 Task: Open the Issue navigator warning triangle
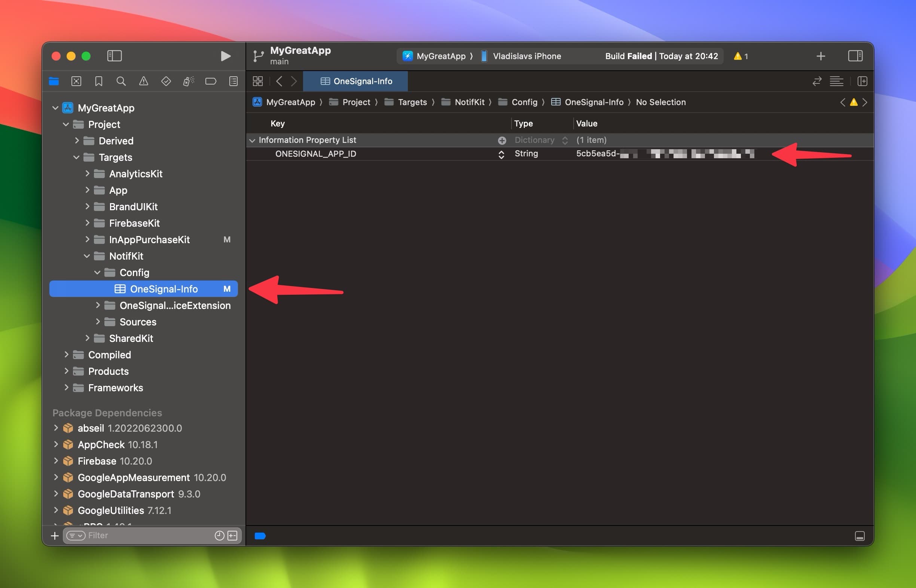[144, 81]
